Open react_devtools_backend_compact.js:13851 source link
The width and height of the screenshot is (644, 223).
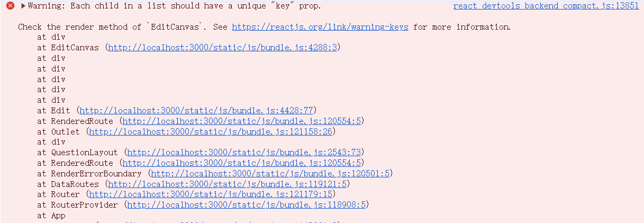tap(546, 6)
